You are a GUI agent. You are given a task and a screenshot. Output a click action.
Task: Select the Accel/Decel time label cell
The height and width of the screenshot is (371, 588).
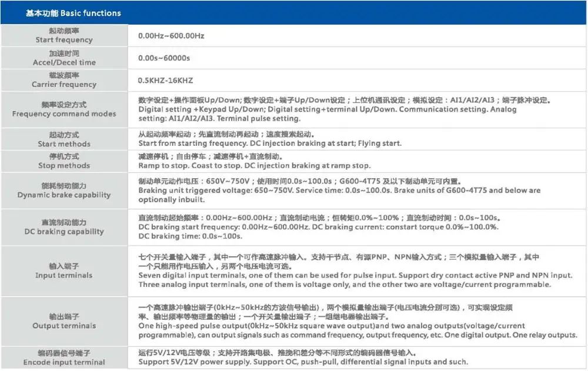[64, 58]
